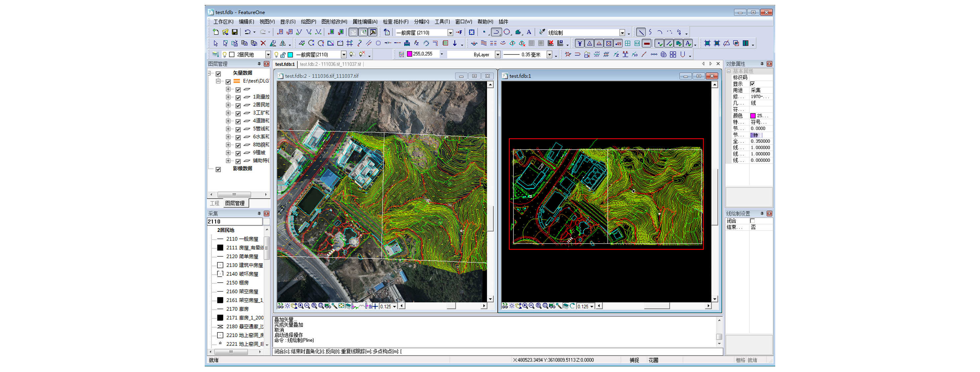This screenshot has height=372, width=980.
Task: Select the text annotation letter A tool
Action: [529, 32]
